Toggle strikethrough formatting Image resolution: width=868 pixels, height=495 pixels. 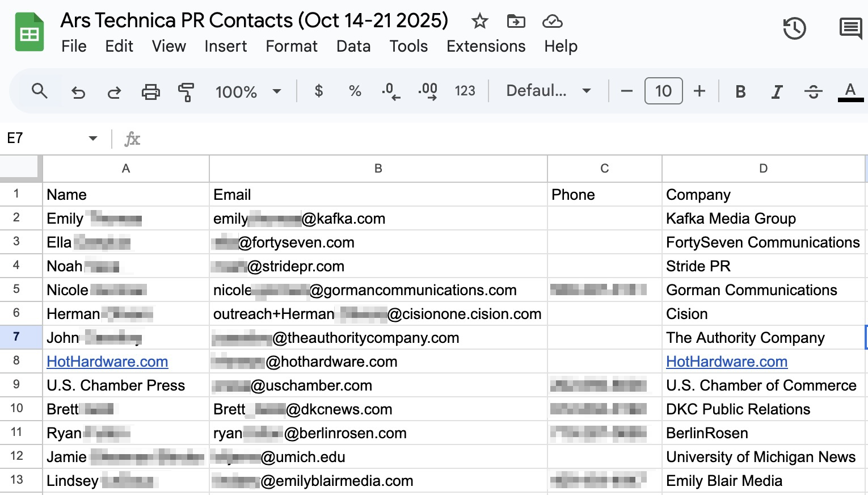coord(813,91)
